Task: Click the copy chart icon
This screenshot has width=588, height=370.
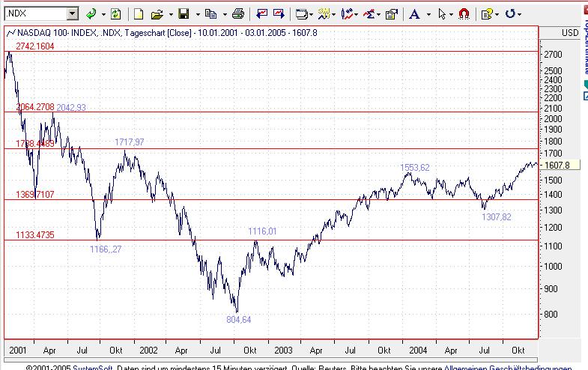Action: [210, 14]
